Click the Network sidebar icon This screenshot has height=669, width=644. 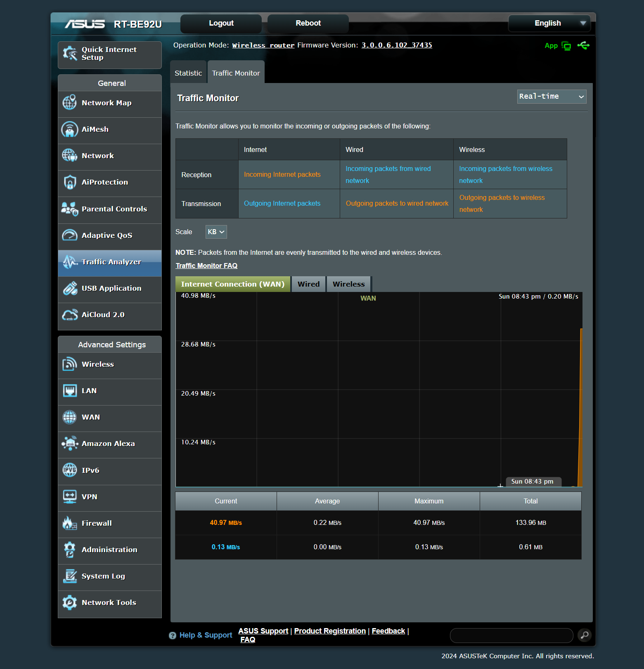(x=69, y=156)
